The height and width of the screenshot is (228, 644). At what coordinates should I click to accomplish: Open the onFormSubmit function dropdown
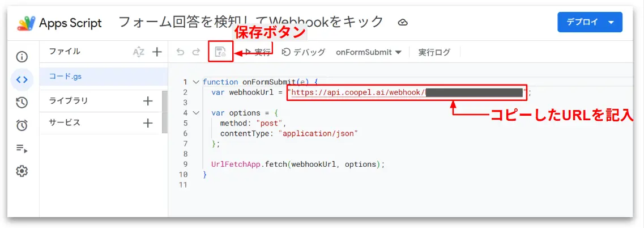(368, 52)
